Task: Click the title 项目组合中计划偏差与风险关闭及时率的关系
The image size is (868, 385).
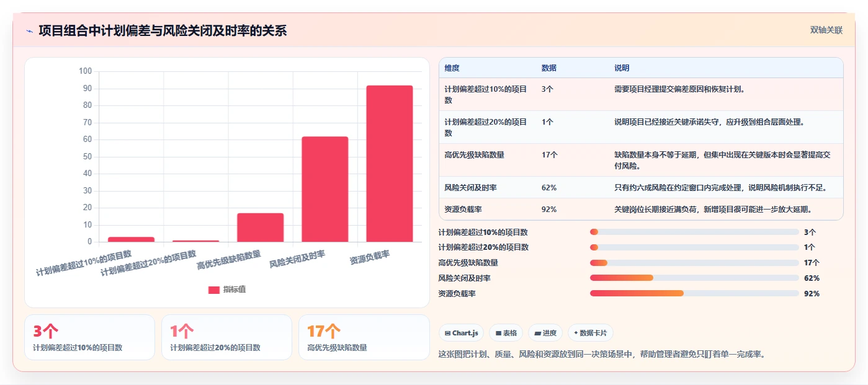Action: (x=163, y=30)
